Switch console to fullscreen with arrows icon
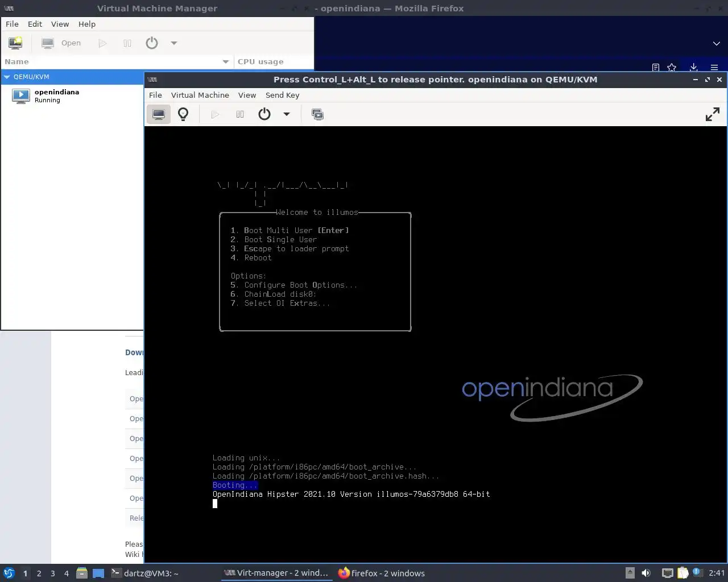 click(x=713, y=114)
